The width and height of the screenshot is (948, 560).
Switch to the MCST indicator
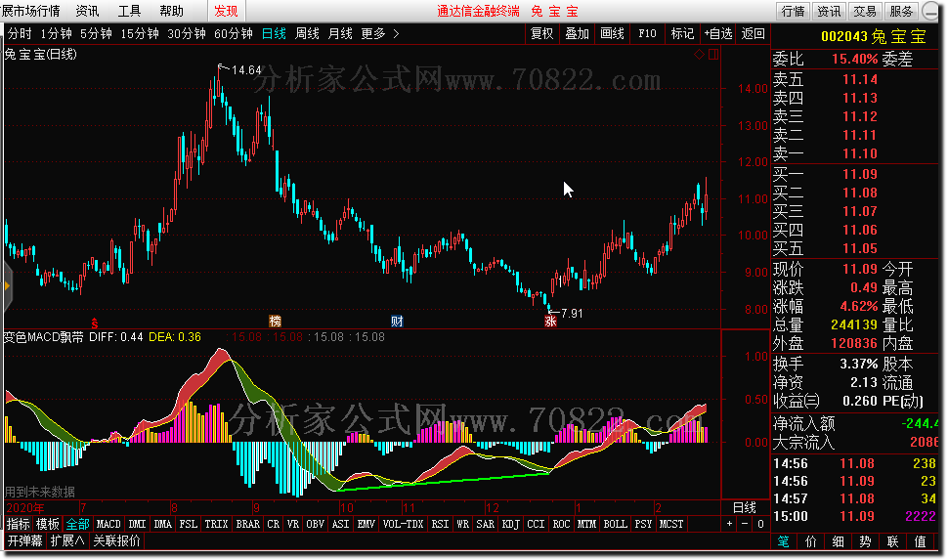click(x=671, y=524)
